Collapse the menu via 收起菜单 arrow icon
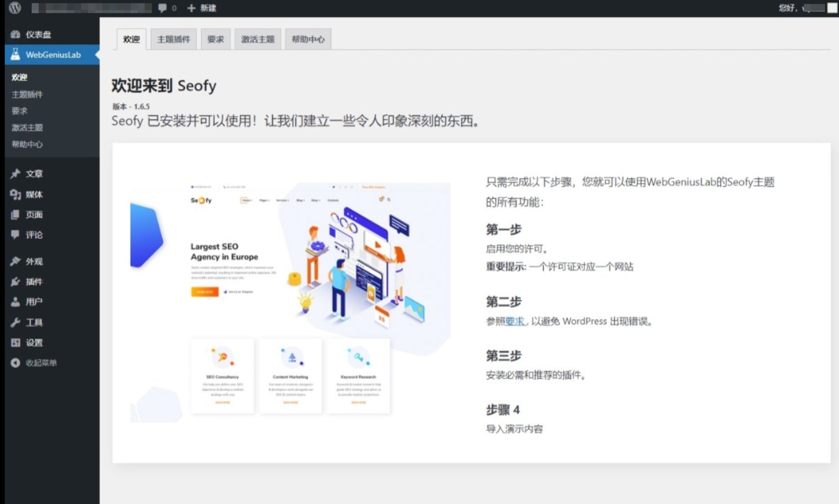This screenshot has height=504, width=839. click(15, 363)
